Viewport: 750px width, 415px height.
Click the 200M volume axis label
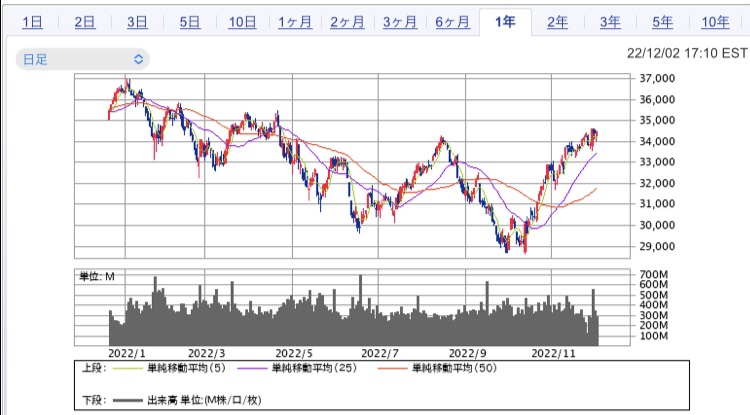(x=653, y=326)
